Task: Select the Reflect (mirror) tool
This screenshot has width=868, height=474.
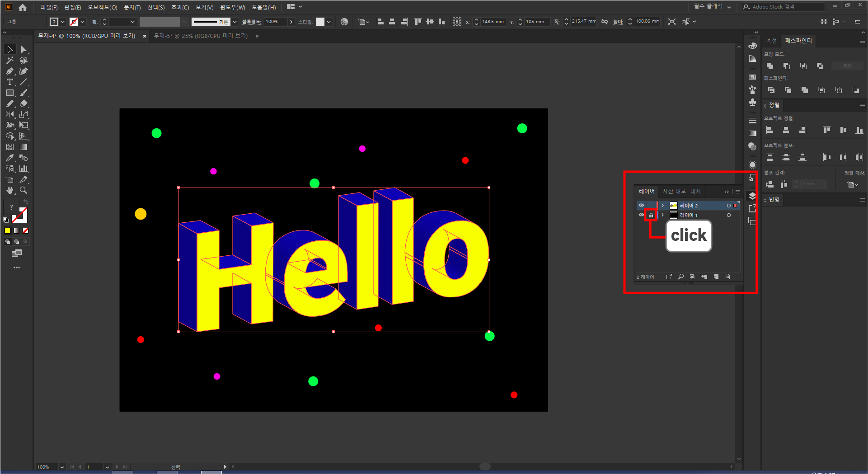Action: [x=10, y=114]
